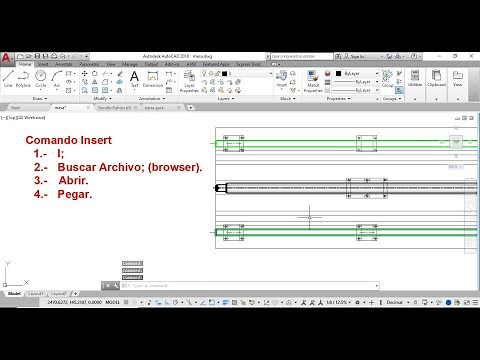Select the Circle tool
The image size is (480, 360).
[41, 79]
